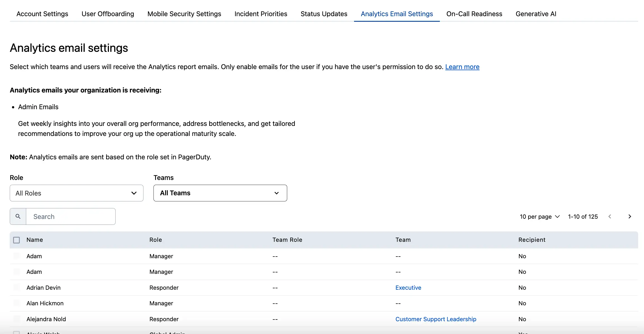The width and height of the screenshot is (644, 334).
Task: Check the box for Adrian Devin
Action: pyautogui.click(x=17, y=287)
